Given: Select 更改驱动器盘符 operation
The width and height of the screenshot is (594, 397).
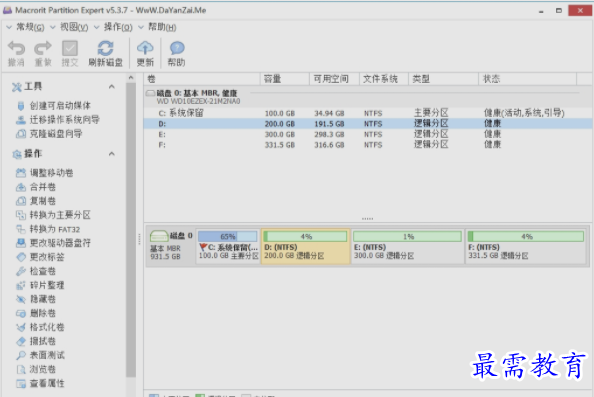Looking at the screenshot, I should click(x=53, y=243).
